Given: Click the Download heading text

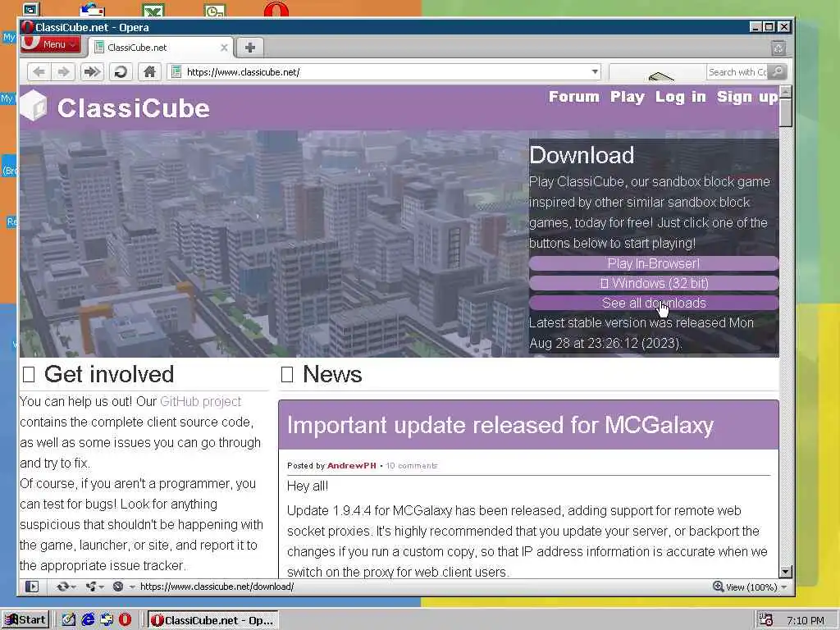Looking at the screenshot, I should (x=582, y=155).
